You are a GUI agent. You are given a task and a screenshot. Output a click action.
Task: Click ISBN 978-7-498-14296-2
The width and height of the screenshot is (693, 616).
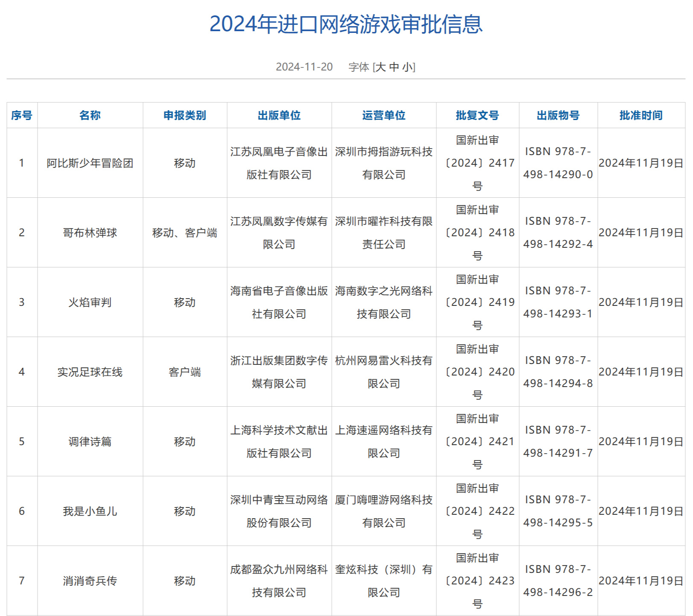pos(558,581)
